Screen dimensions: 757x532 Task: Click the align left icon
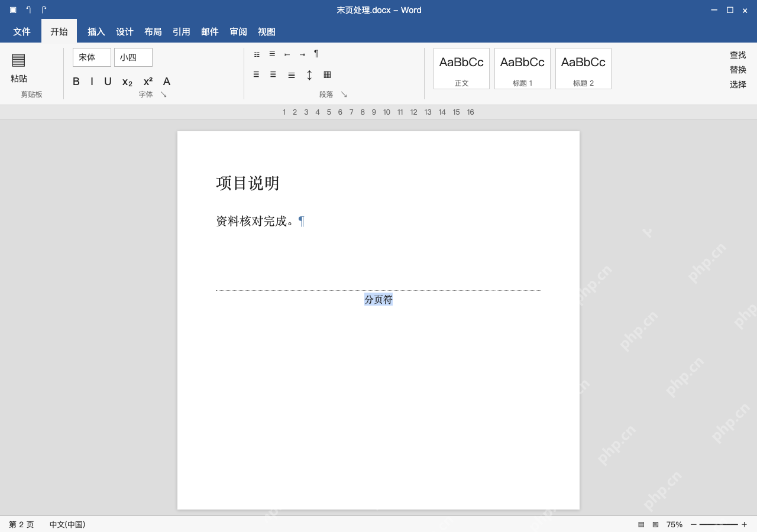256,74
